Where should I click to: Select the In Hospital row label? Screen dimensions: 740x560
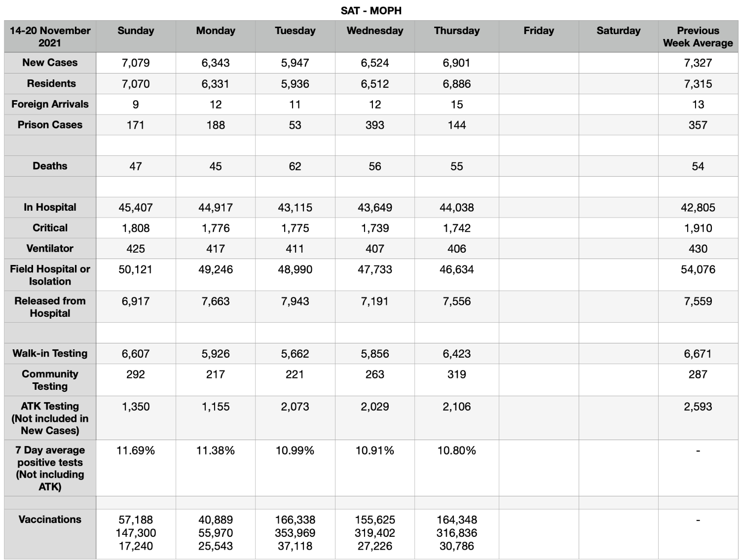(x=50, y=207)
